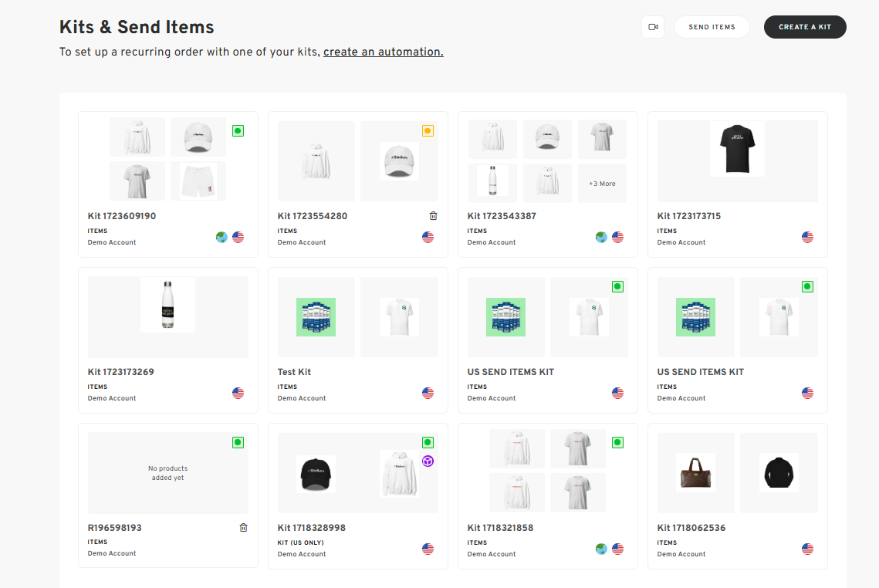Open the Test Kit title
879x588 pixels.
pyautogui.click(x=294, y=372)
